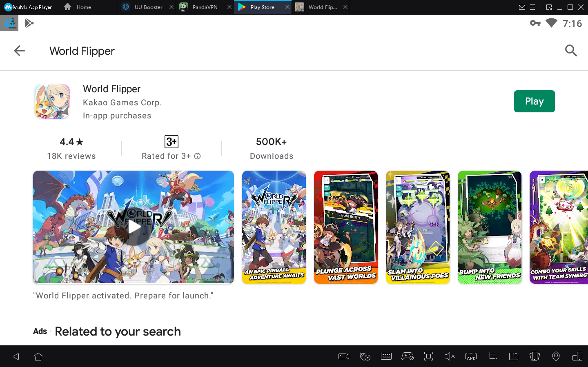
Task: Click the window restore-mode icon in title bar
Action: [549, 7]
